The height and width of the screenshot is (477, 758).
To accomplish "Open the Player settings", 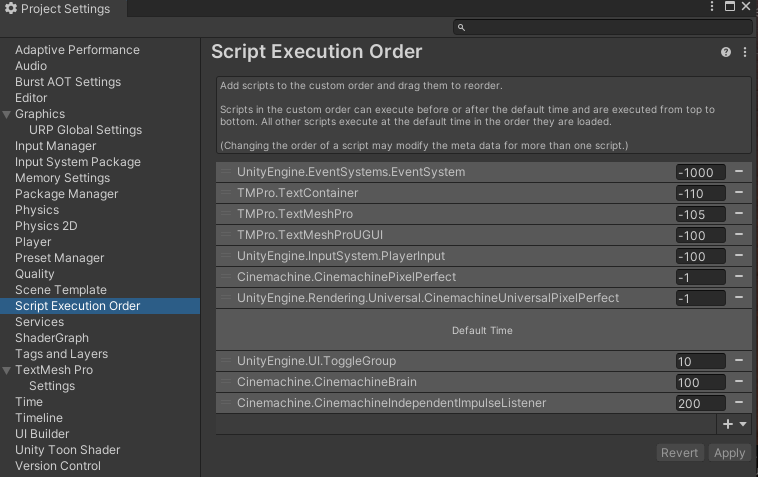I will pyautogui.click(x=33, y=242).
